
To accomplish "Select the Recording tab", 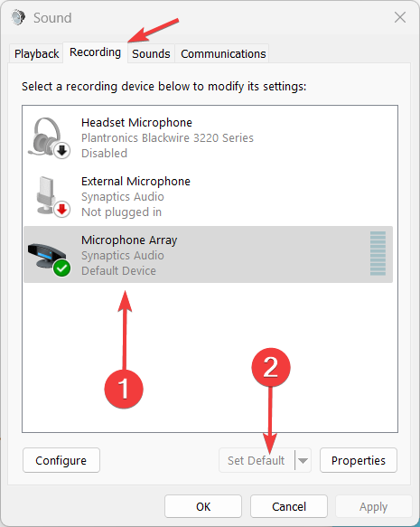I will (x=95, y=52).
